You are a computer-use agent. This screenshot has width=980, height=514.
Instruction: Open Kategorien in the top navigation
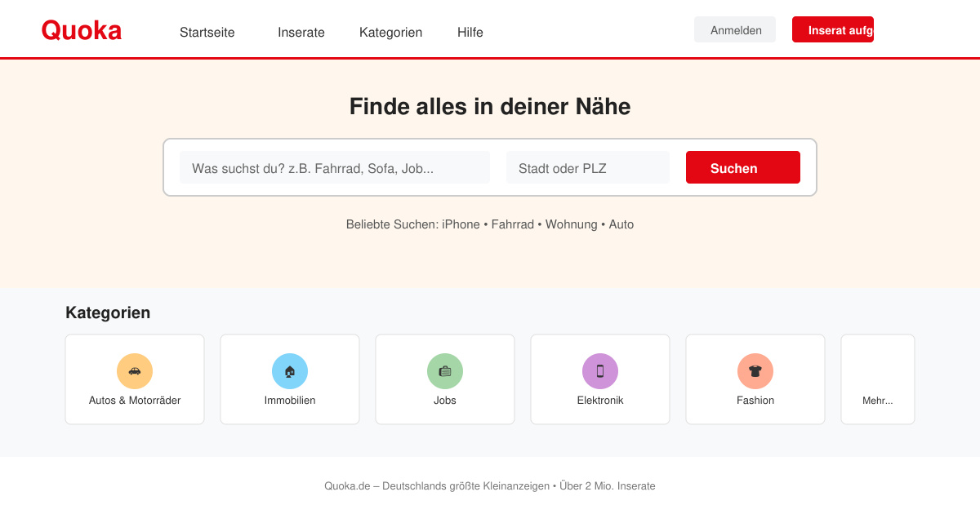click(391, 33)
